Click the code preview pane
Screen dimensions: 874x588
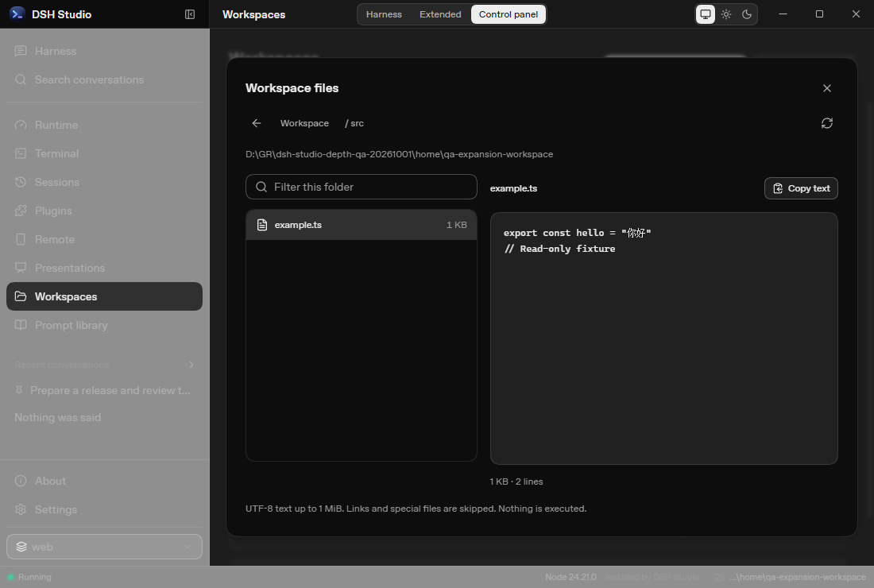pyautogui.click(x=664, y=338)
